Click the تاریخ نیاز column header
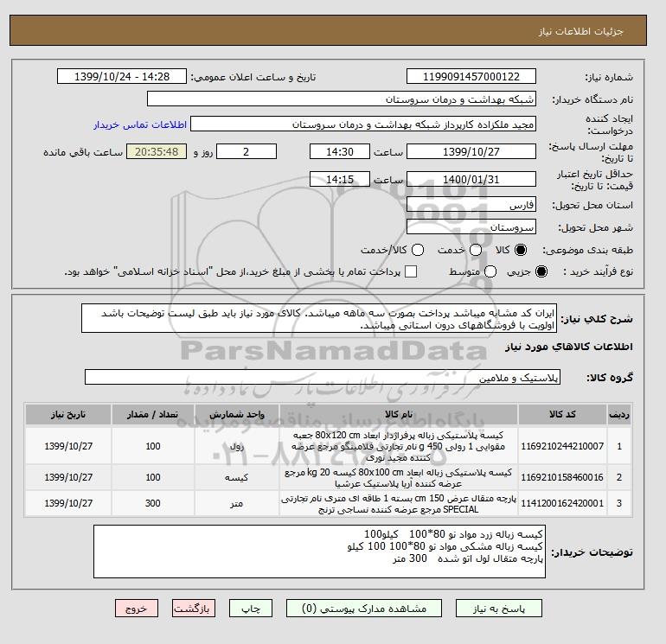 pos(68,414)
